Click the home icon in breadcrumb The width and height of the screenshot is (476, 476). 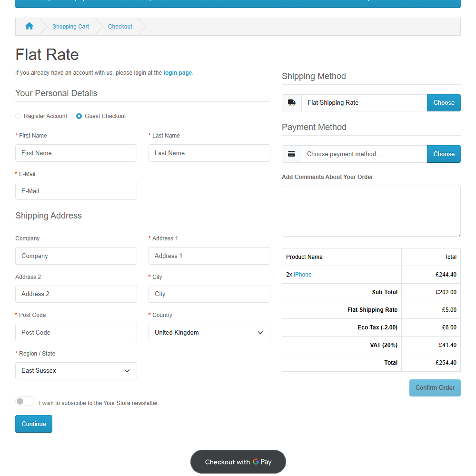click(29, 27)
